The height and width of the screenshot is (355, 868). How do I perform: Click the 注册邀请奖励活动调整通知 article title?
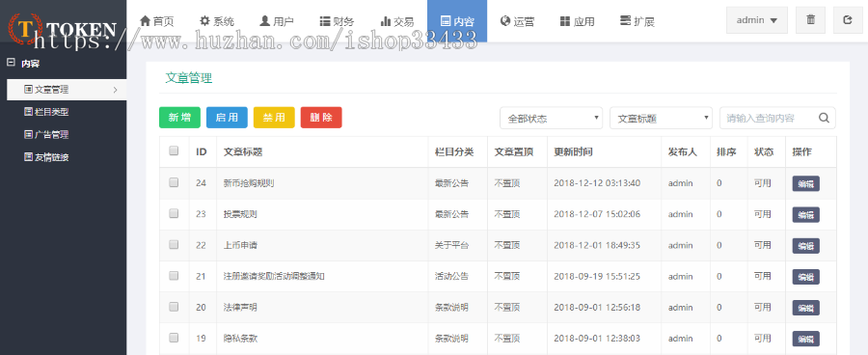274,276
